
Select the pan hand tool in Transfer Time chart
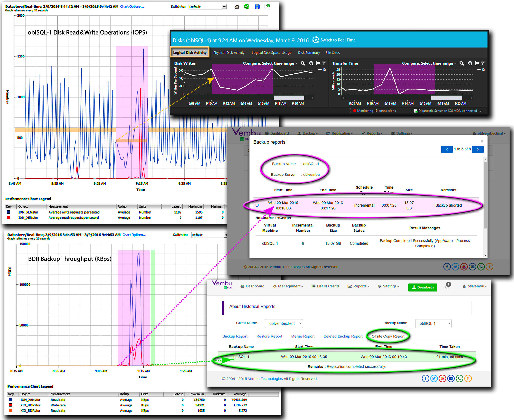[470, 63]
